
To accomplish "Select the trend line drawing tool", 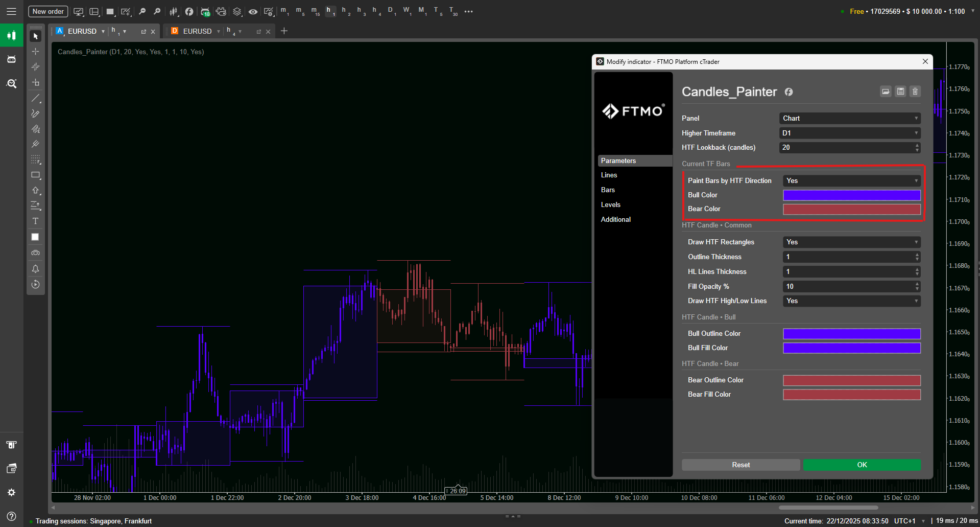I will pos(35,98).
